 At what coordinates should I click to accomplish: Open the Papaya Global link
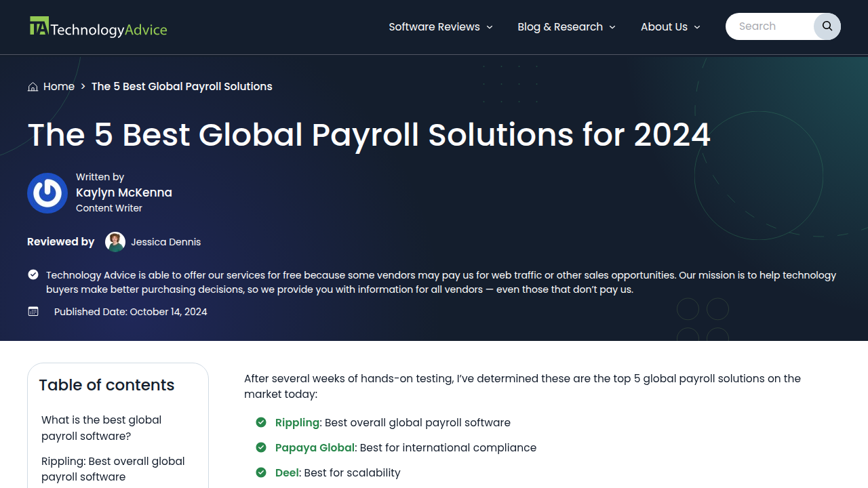(x=315, y=447)
